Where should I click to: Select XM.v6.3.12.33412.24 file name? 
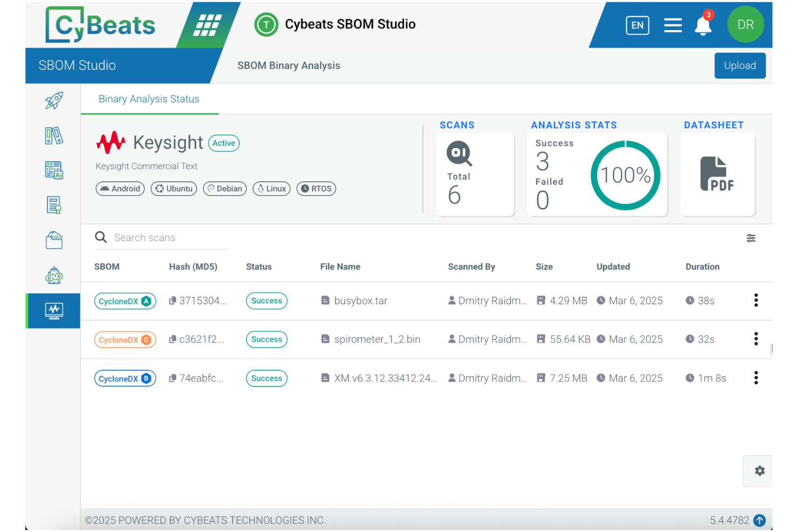pyautogui.click(x=385, y=378)
